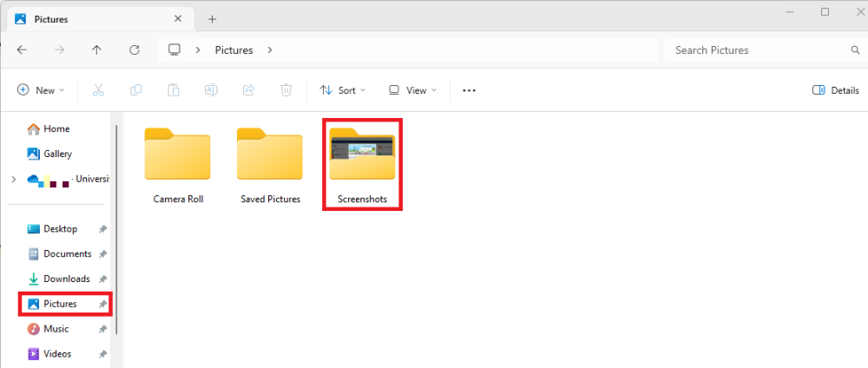This screenshot has width=868, height=368.
Task: Open the Saved Pictures folder
Action: click(270, 166)
